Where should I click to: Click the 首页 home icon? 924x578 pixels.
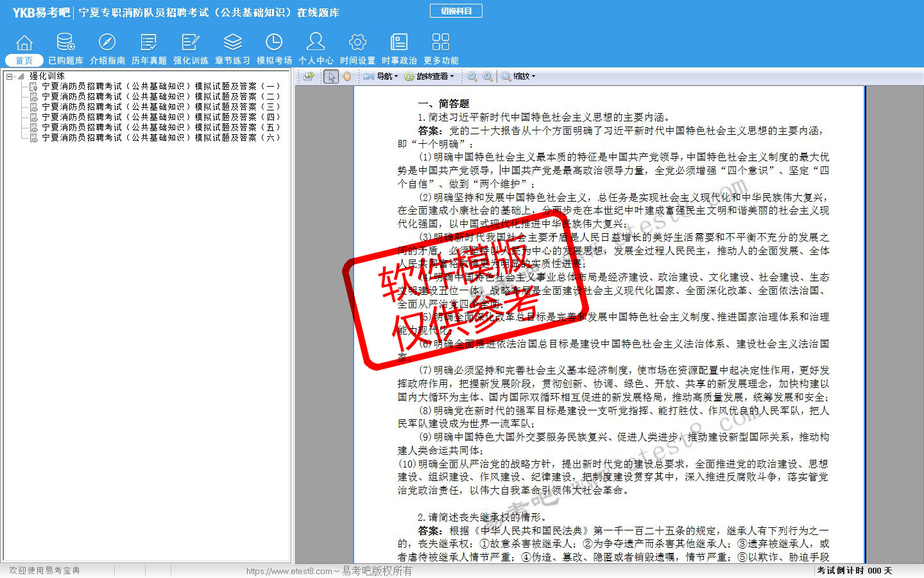click(x=24, y=49)
